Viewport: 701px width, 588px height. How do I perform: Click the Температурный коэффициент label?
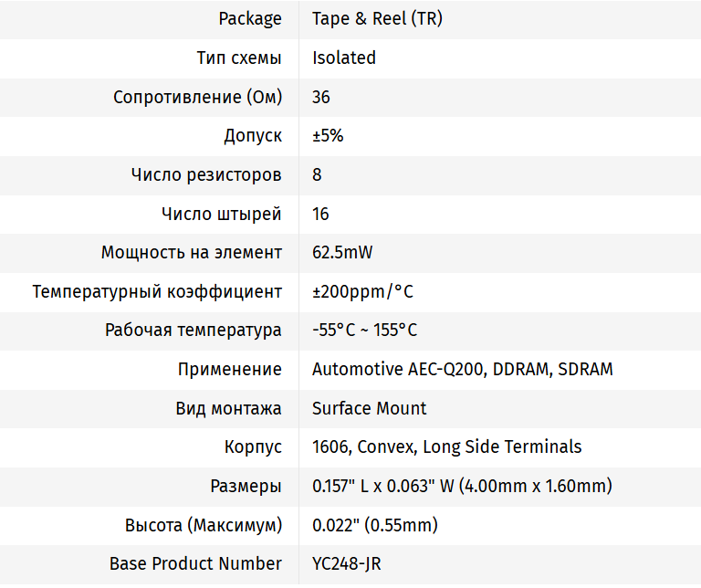pos(157,292)
